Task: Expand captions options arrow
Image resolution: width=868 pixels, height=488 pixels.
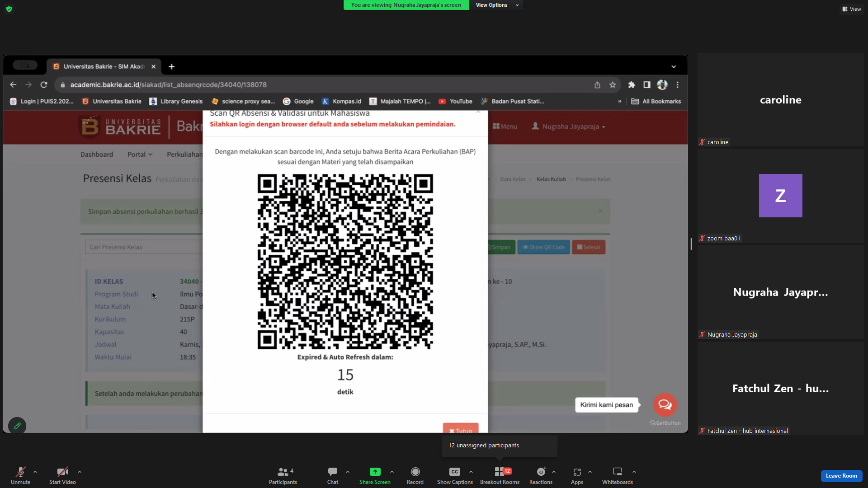Action: tap(471, 472)
